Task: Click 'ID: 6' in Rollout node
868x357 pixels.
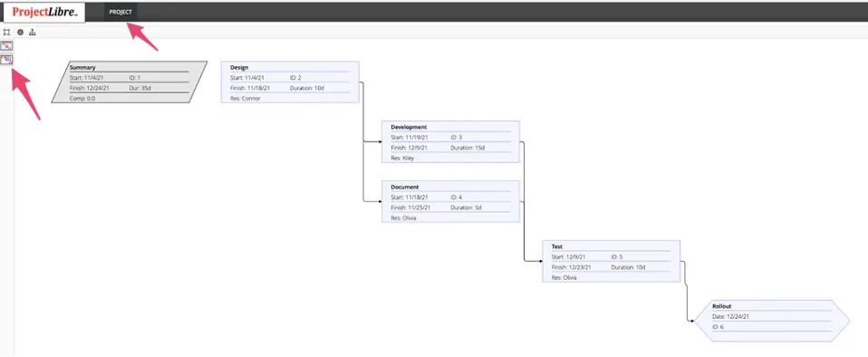Action: (718, 327)
